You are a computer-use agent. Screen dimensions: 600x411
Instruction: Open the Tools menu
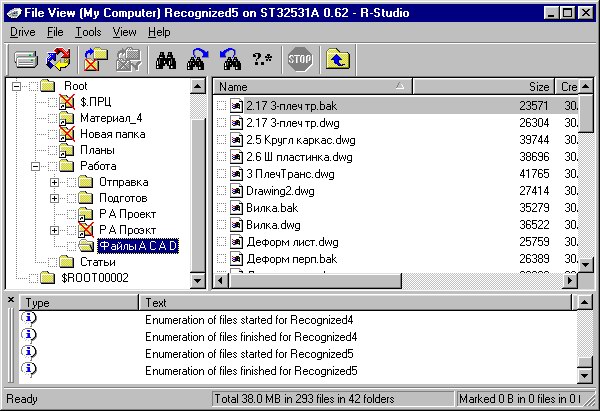88,32
